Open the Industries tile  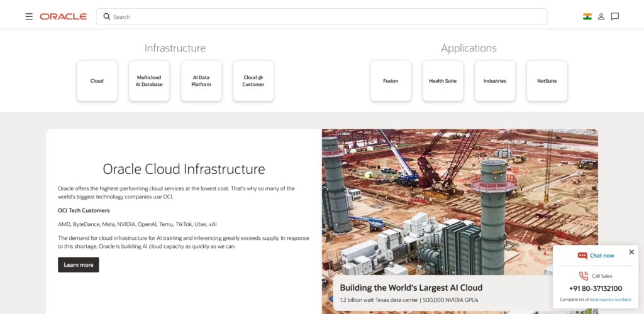click(x=495, y=81)
